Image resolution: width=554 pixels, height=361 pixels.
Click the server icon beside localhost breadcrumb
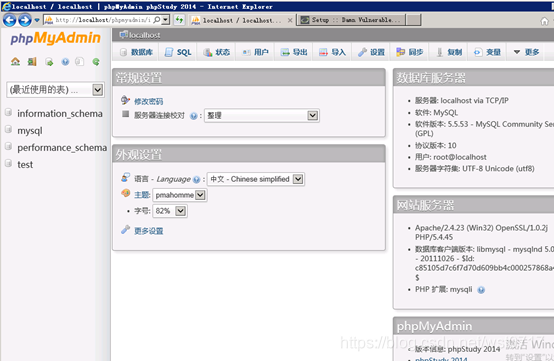[x=123, y=35]
